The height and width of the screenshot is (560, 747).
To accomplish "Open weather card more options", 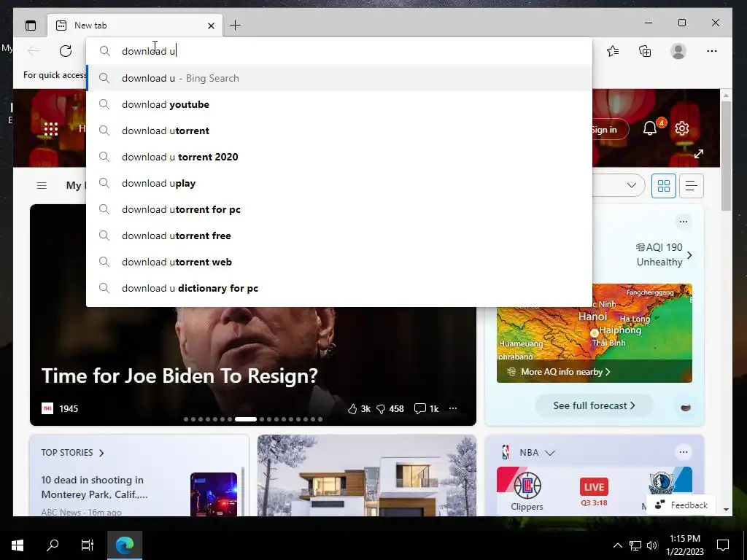I will coord(683,222).
